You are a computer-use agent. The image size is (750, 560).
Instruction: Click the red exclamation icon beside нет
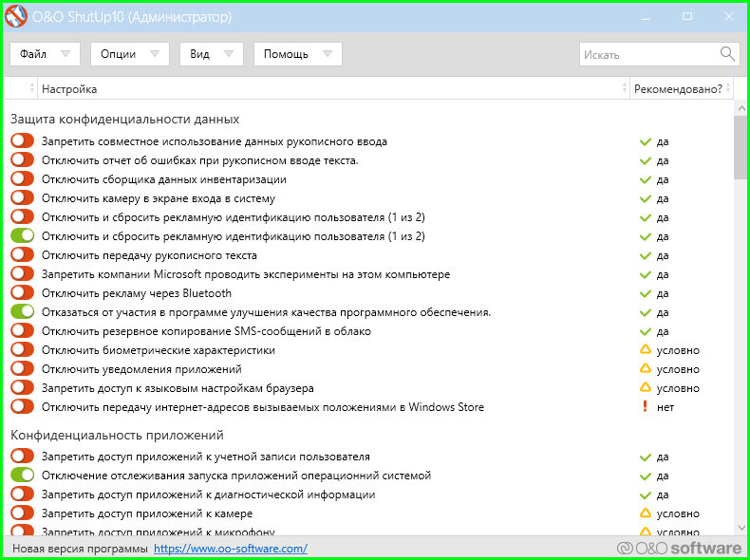(646, 407)
